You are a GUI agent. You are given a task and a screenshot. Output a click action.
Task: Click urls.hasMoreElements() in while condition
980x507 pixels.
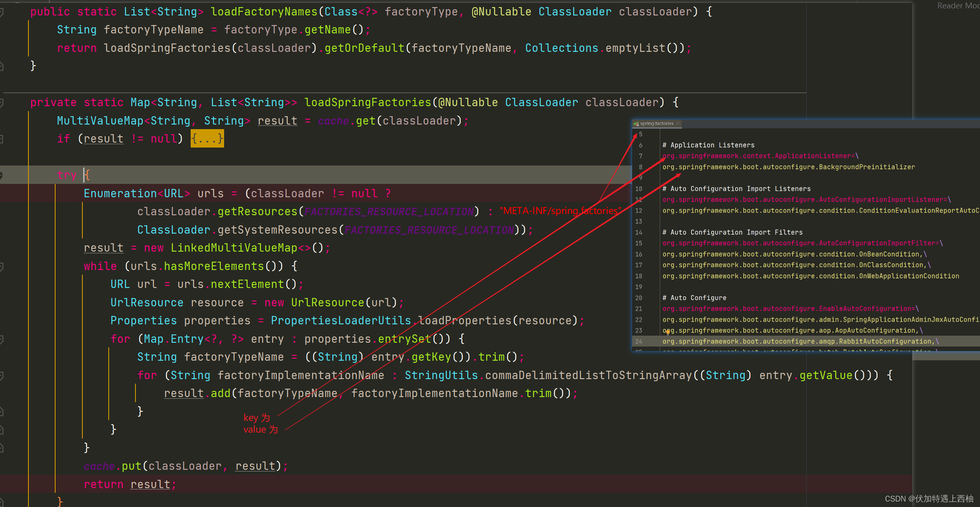pos(207,266)
